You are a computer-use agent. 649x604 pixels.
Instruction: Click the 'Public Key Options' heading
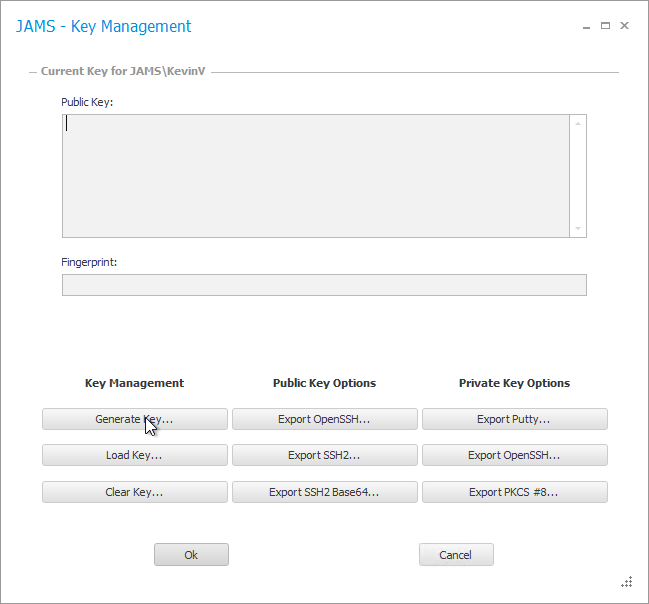pyautogui.click(x=324, y=383)
